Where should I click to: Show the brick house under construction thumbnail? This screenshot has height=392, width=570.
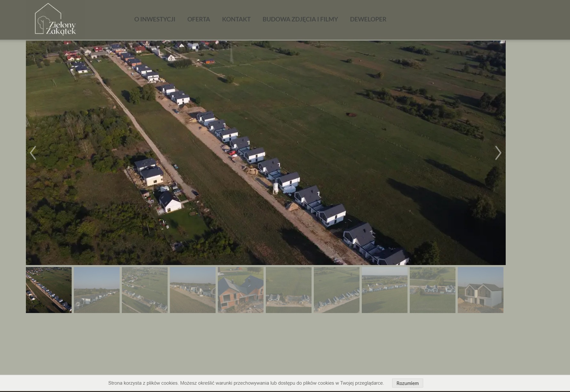241,290
